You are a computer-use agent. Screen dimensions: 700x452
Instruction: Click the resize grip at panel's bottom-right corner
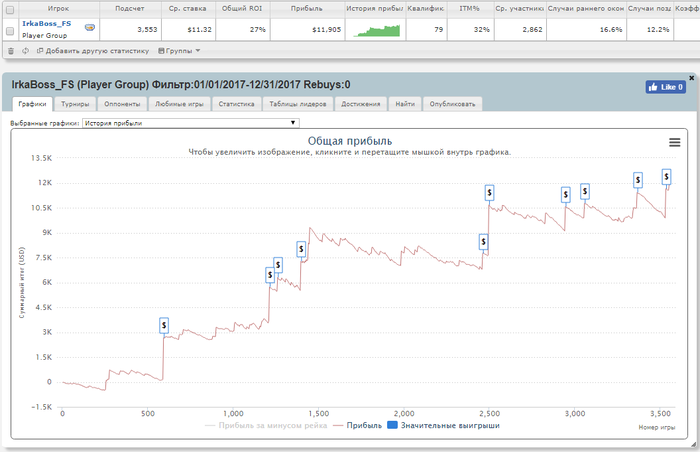point(693,444)
